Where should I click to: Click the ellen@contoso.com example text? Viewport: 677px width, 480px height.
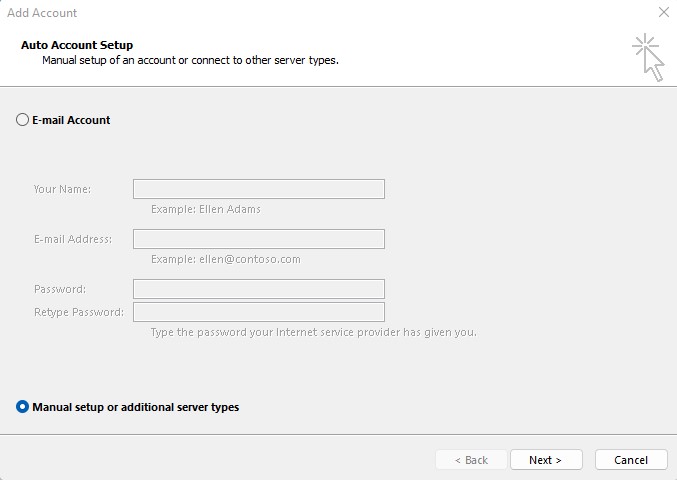tap(225, 259)
